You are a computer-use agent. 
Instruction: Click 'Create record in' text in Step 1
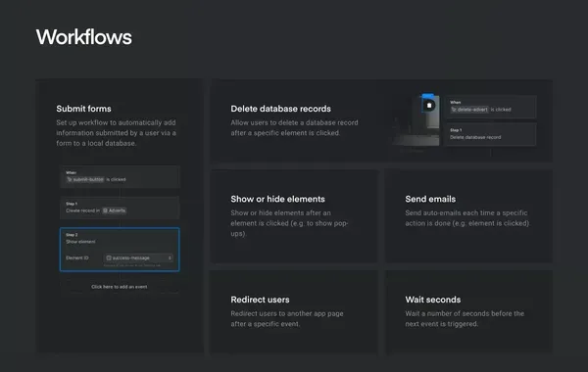[x=83, y=210]
